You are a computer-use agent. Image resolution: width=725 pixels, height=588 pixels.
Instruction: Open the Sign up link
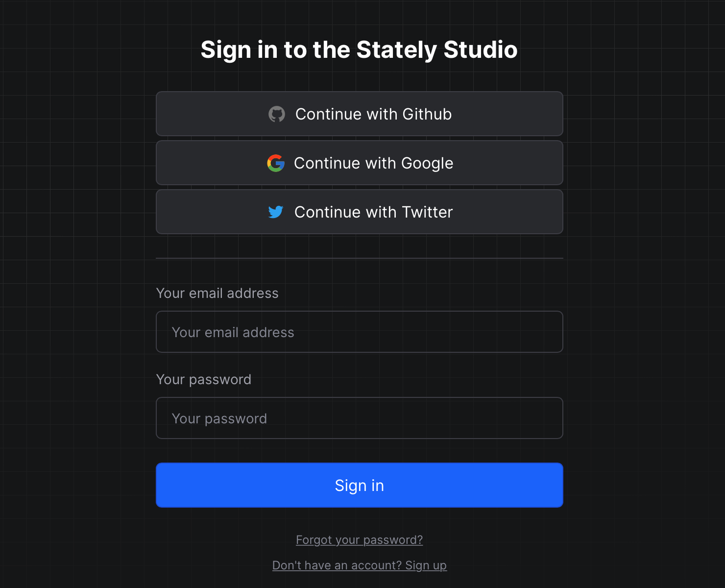[426, 565]
